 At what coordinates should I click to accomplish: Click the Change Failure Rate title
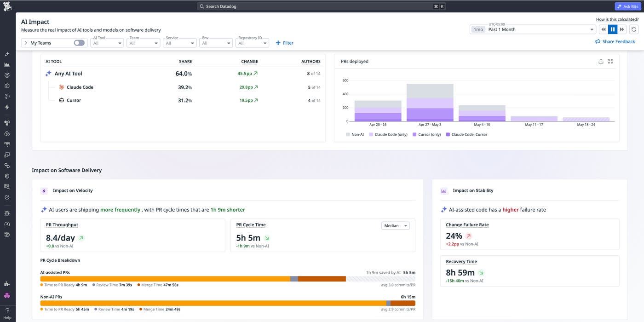pyautogui.click(x=467, y=225)
